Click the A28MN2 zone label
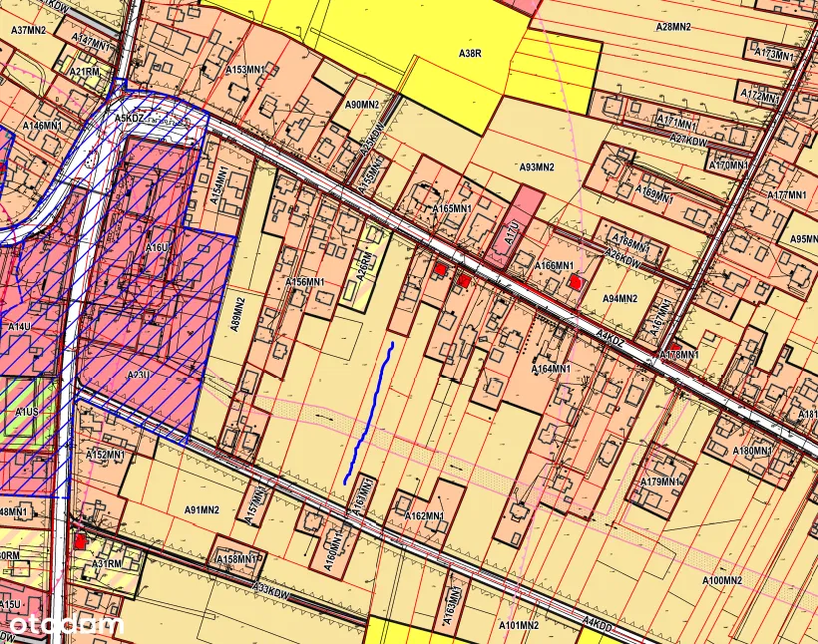The image size is (818, 644). (674, 26)
